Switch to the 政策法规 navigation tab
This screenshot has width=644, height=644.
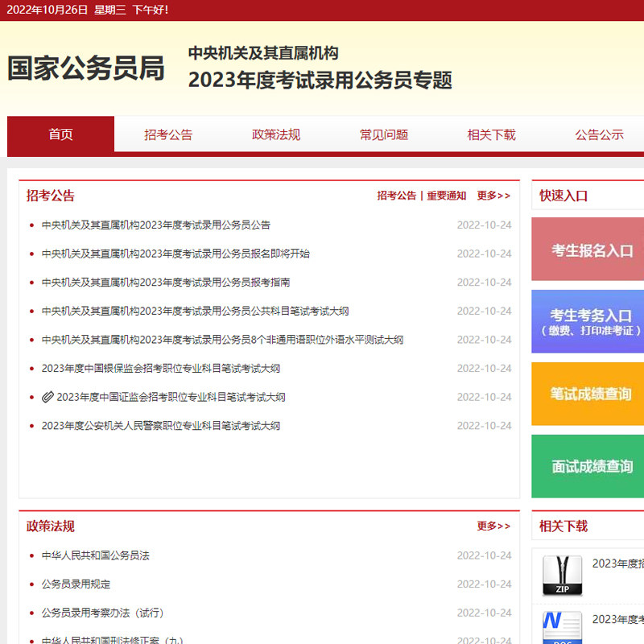pyautogui.click(x=276, y=134)
